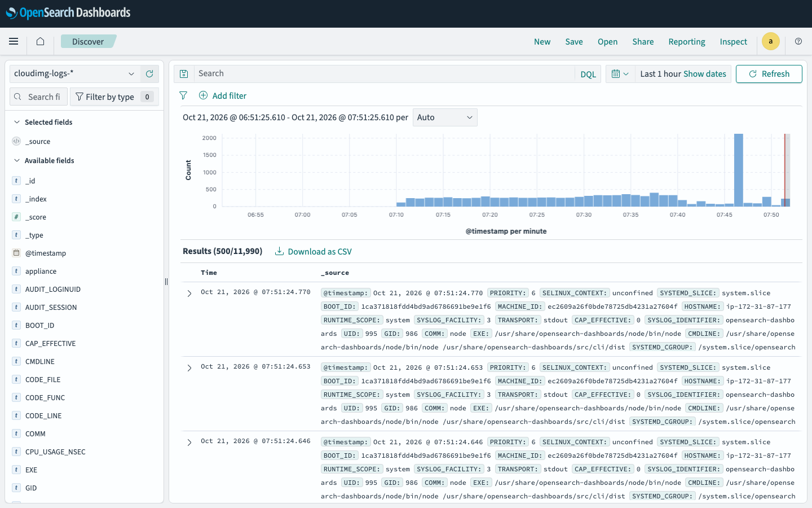Select the BOOT_ID field
Image resolution: width=812 pixels, height=508 pixels.
coord(40,326)
